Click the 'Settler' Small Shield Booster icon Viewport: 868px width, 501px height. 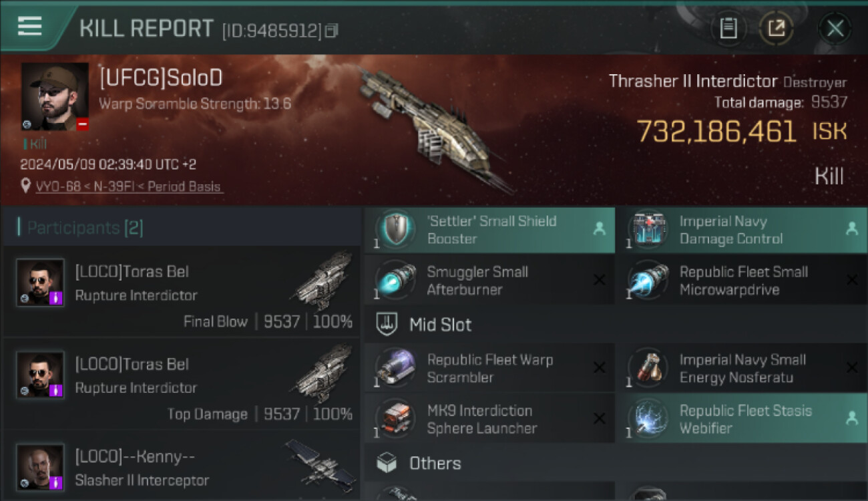pos(395,230)
